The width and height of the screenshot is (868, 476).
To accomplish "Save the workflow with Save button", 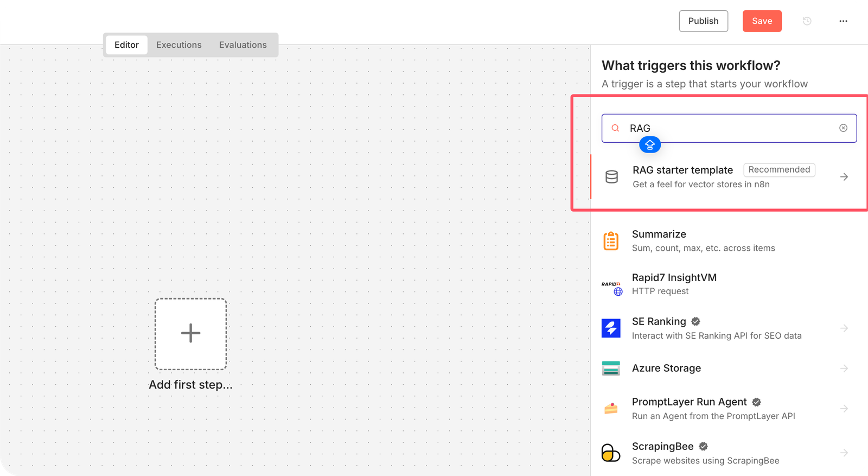I will click(762, 21).
